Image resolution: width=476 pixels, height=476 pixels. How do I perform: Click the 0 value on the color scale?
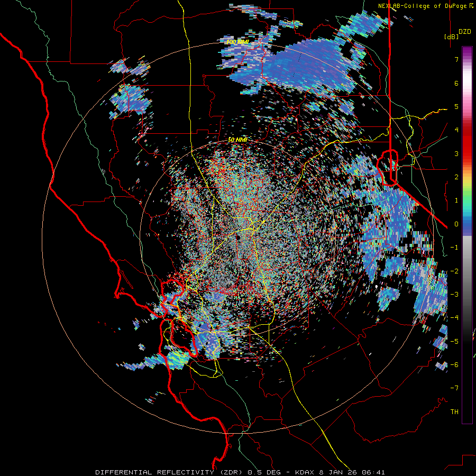(456, 224)
